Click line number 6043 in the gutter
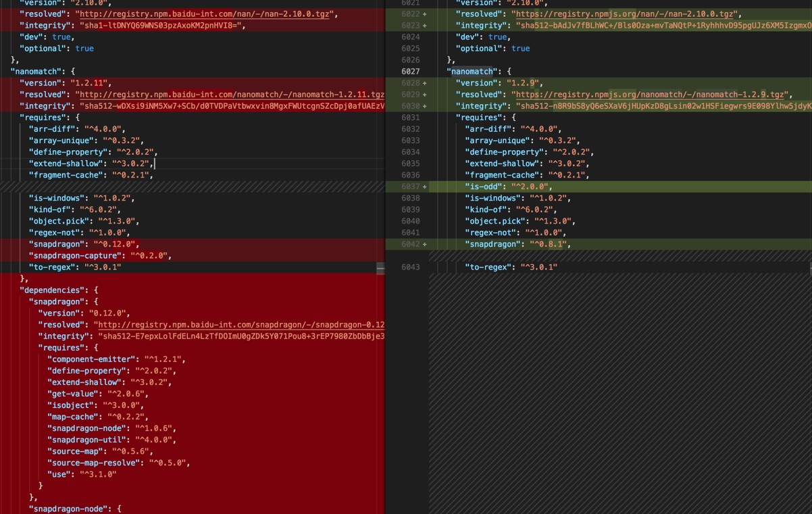The image size is (812, 514). 410,267
